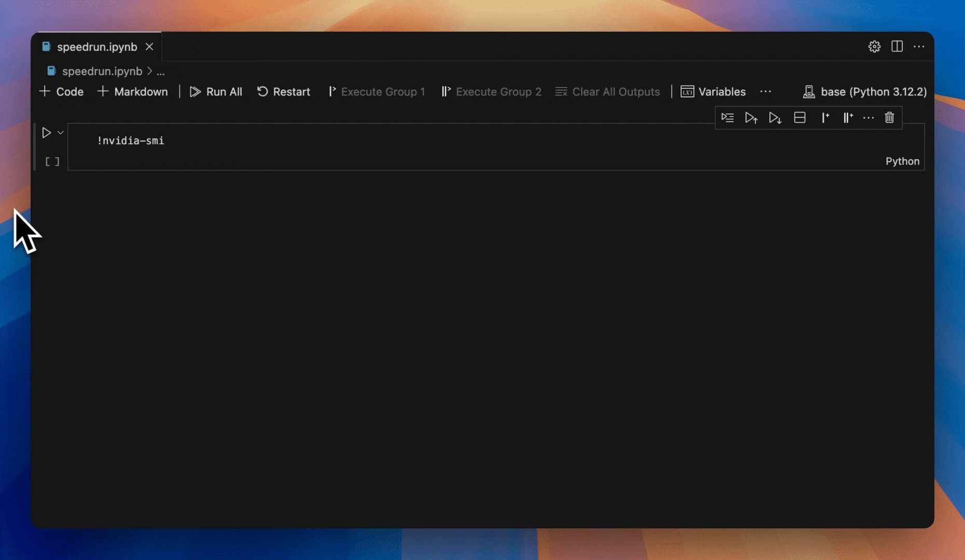Open notebook toolbar overflow menu

tap(766, 92)
